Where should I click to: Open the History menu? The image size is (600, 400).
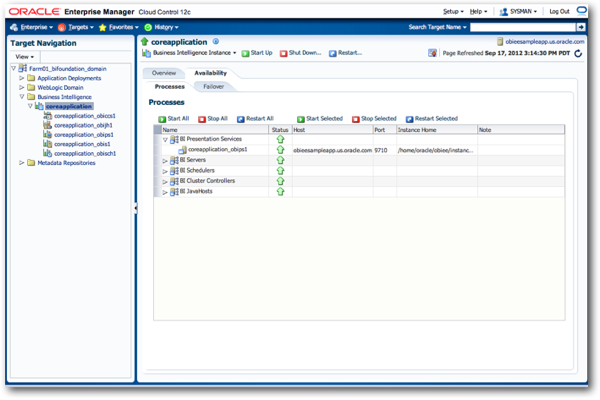(161, 27)
